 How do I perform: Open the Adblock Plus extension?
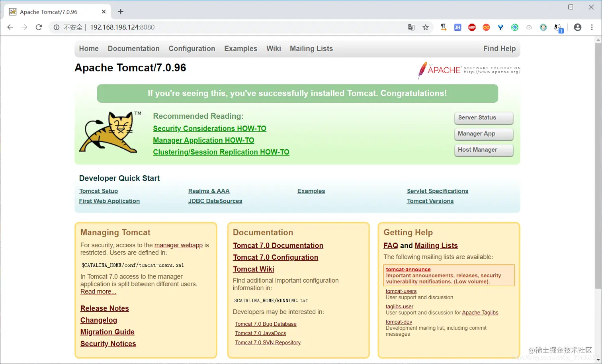(472, 27)
